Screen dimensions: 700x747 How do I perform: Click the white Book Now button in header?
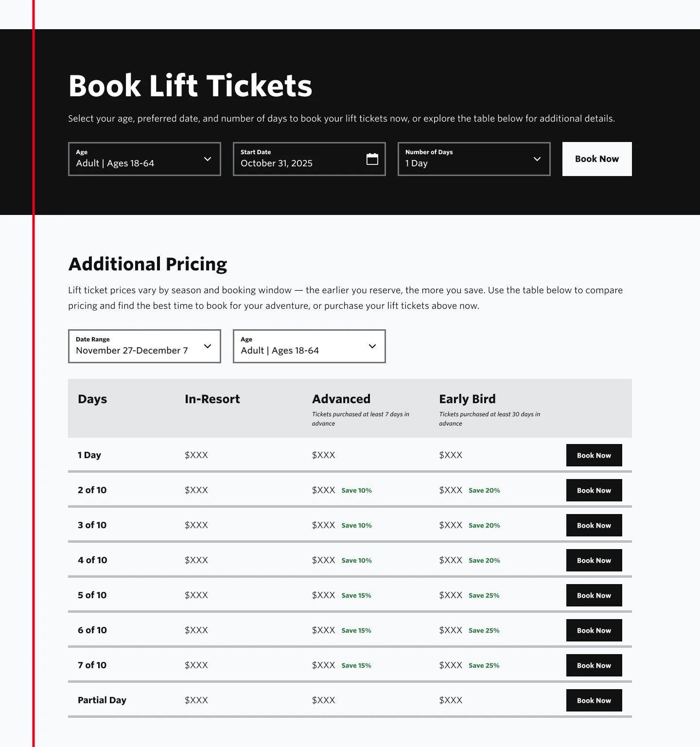(x=597, y=159)
